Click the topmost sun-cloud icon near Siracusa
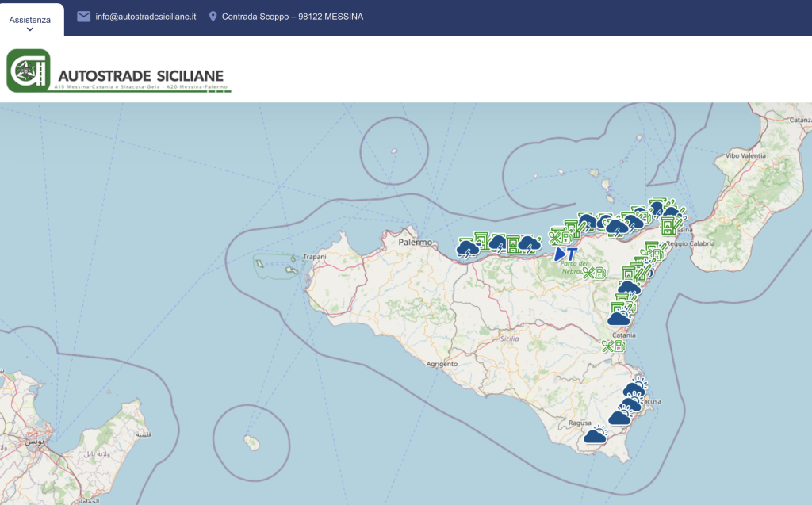The image size is (812, 505). [x=634, y=388]
